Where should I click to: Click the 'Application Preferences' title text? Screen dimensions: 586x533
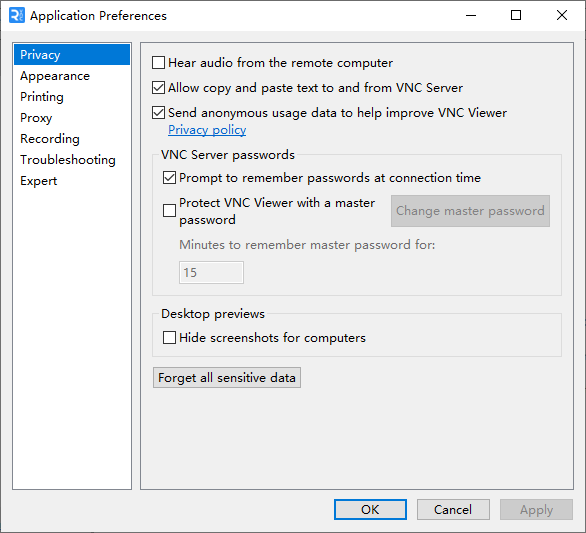click(98, 16)
